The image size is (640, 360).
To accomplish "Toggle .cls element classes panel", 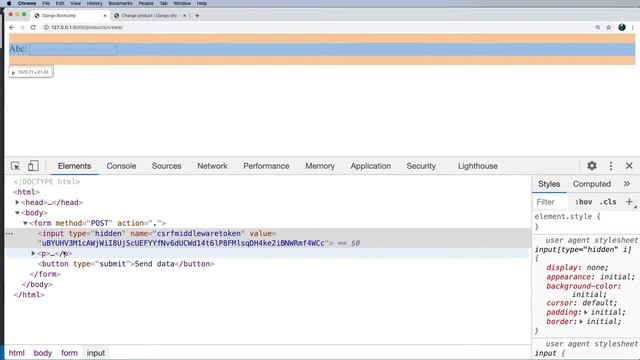I will [608, 202].
